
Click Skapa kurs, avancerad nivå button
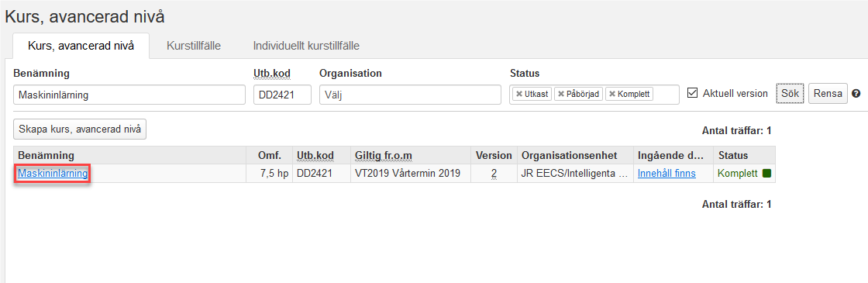[x=80, y=129]
